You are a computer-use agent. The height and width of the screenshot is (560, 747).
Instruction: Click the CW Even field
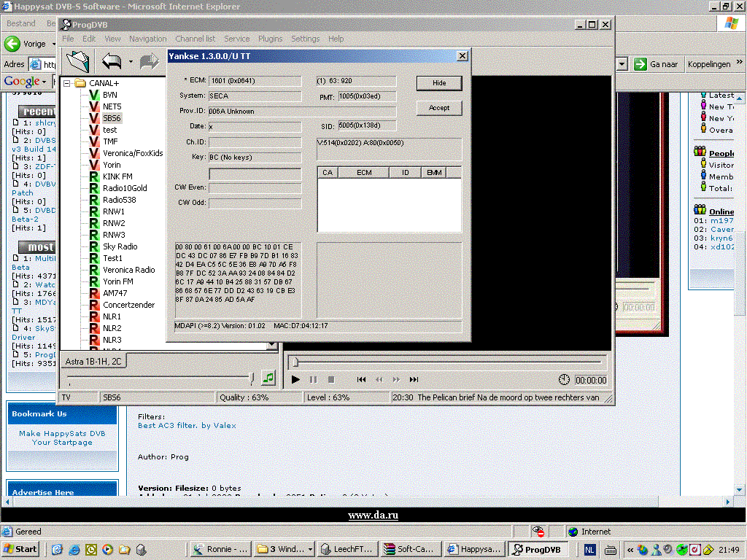click(255, 187)
